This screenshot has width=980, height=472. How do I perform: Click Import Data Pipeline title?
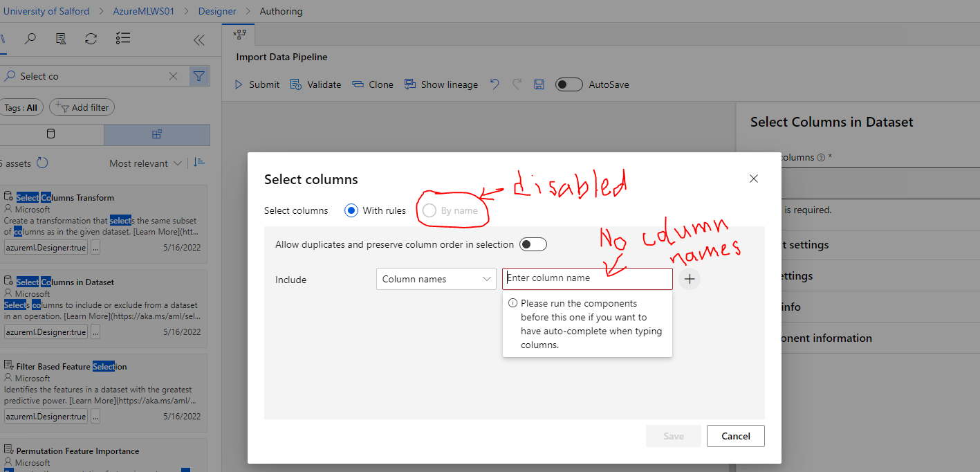click(x=281, y=57)
